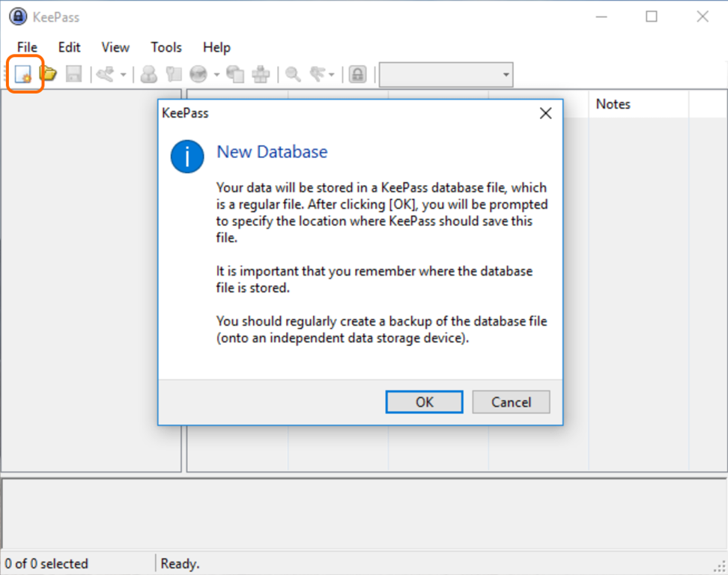Screen dimensions: 728x575
Task: Click the New Database toolbar icon
Action: (x=24, y=74)
